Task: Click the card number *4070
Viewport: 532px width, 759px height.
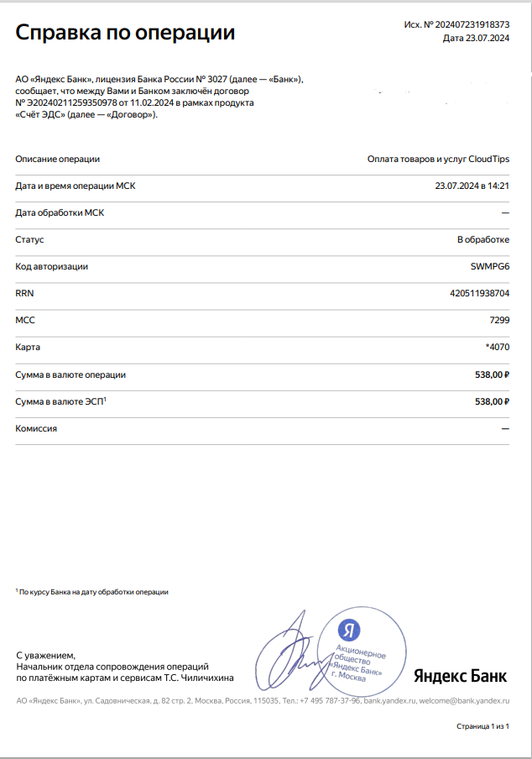Action: tap(498, 347)
